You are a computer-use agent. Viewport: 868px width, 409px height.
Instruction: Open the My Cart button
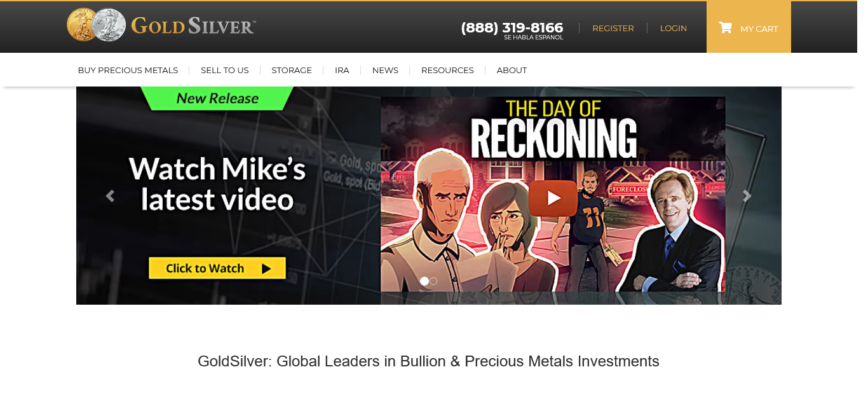point(749,27)
